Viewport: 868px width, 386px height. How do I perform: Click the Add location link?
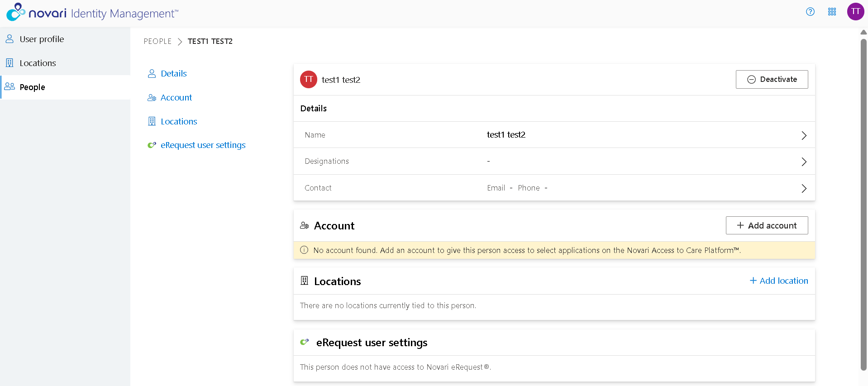point(779,281)
